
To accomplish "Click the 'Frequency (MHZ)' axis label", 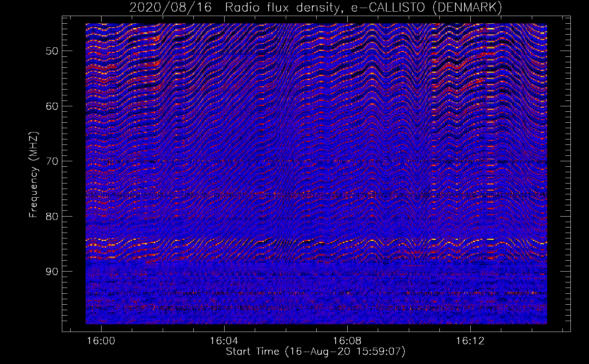I will point(33,175).
